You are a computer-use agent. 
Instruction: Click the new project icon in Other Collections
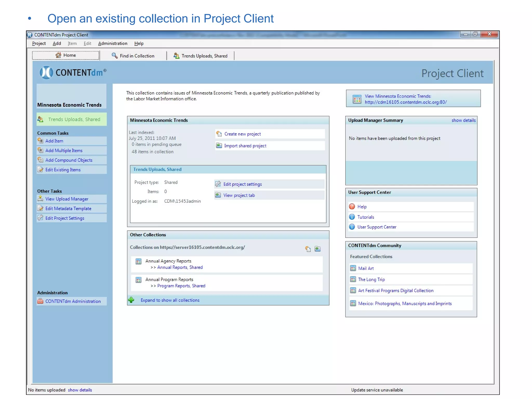point(308,249)
